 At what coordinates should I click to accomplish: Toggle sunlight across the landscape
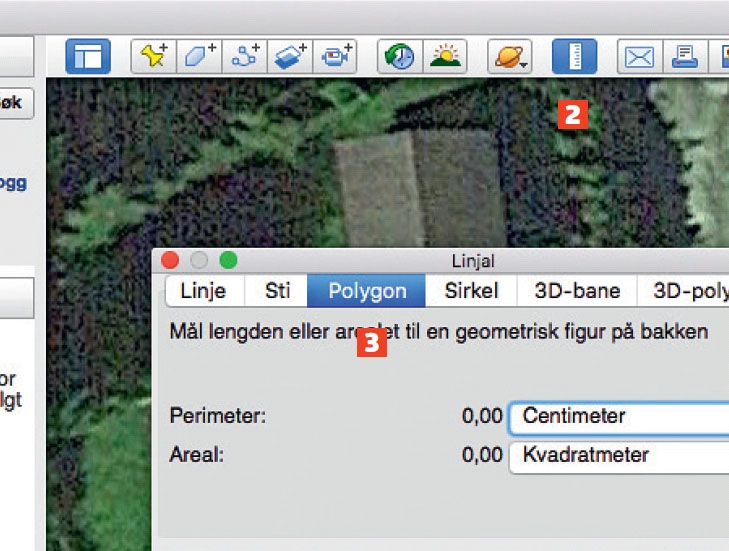click(x=445, y=57)
